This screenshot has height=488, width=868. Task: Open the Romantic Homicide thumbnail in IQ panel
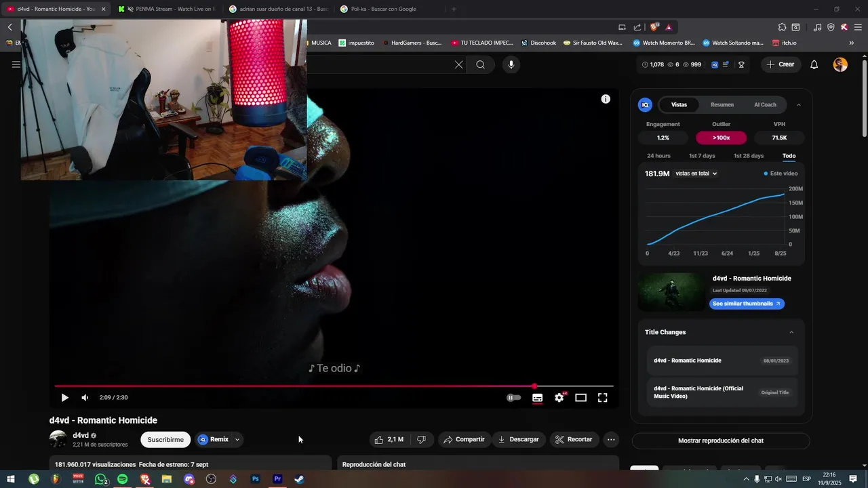(672, 291)
